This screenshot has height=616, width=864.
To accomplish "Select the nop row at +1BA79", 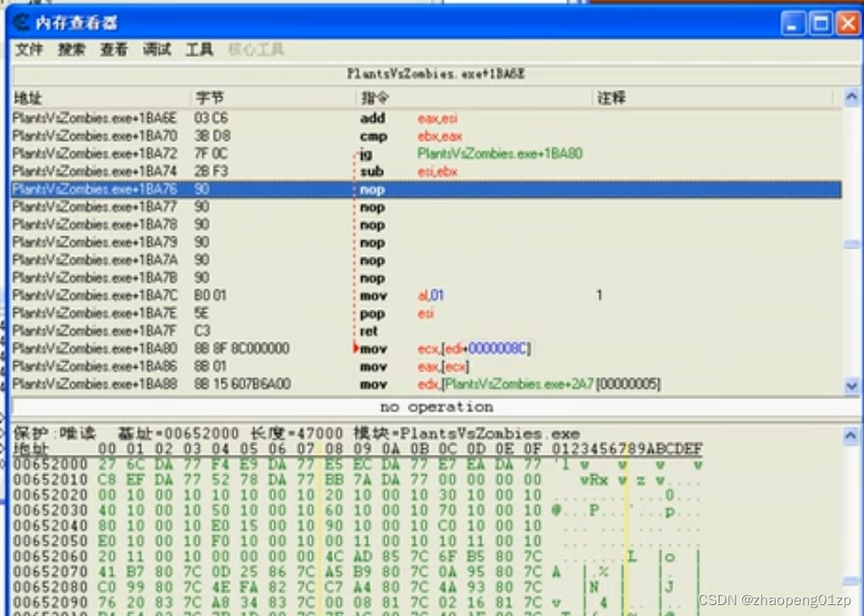I will [x=426, y=242].
